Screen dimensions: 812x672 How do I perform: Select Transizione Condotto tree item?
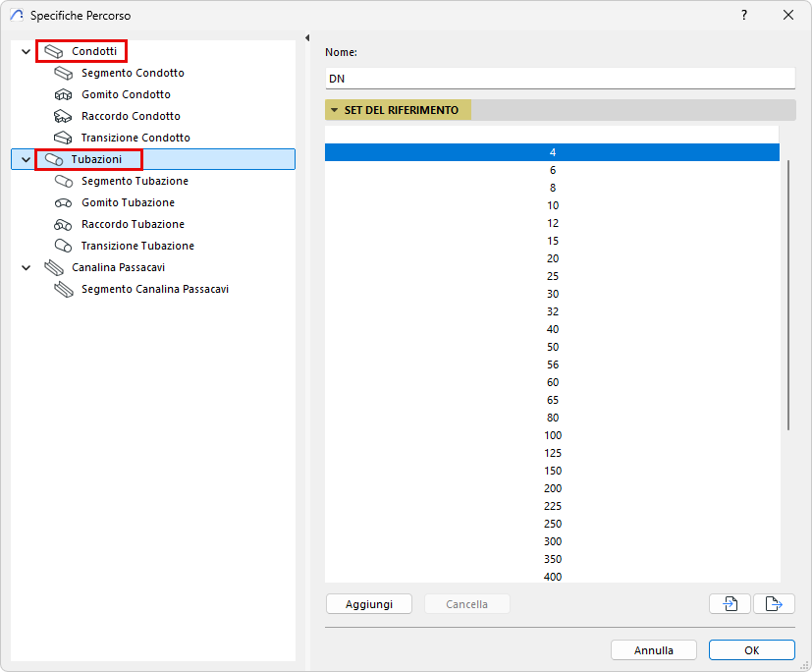[x=135, y=138]
